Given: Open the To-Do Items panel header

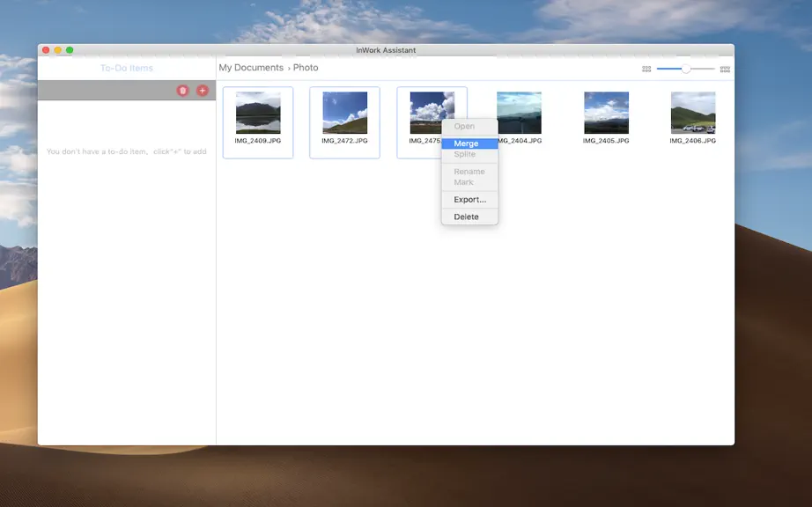Looking at the screenshot, I should coord(127,69).
